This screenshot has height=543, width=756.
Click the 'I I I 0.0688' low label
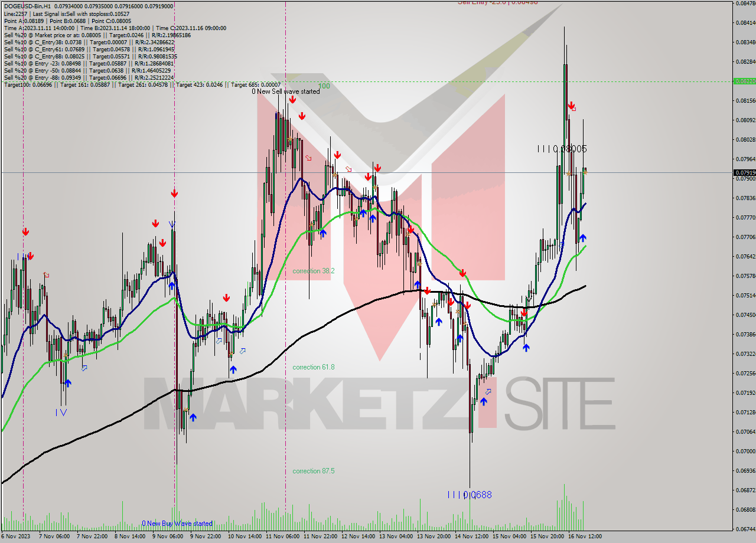(470, 495)
